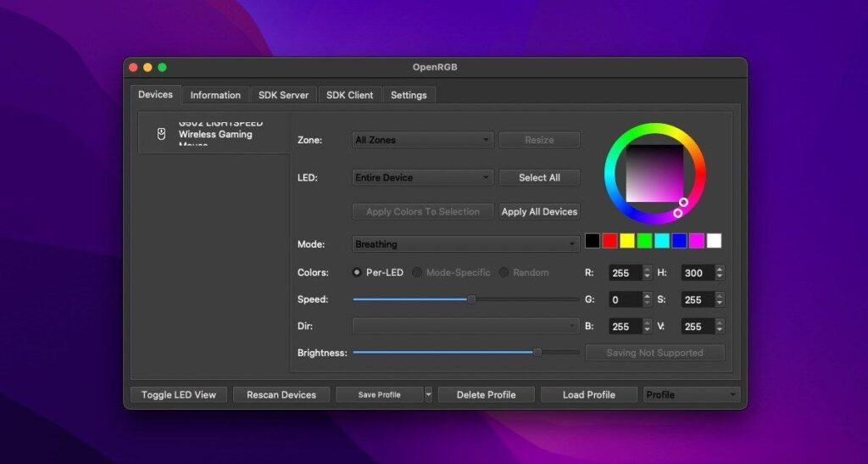Pick the green color swatch
Screen dimensions: 868x464
click(644, 241)
